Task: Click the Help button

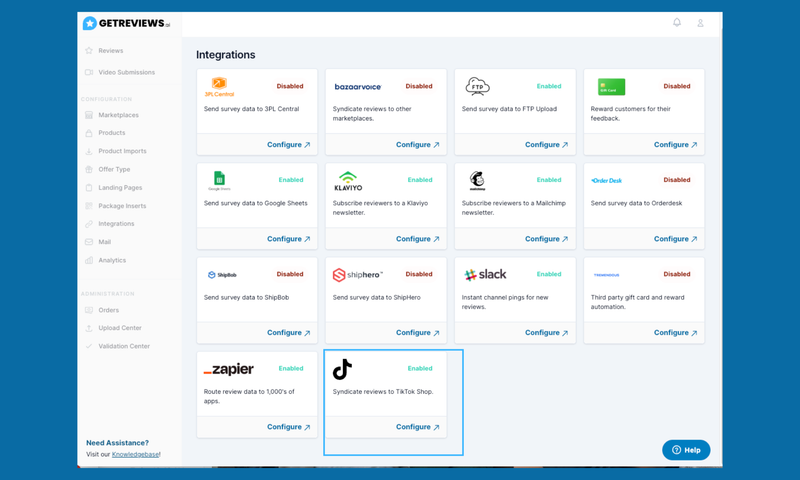Action: click(686, 450)
